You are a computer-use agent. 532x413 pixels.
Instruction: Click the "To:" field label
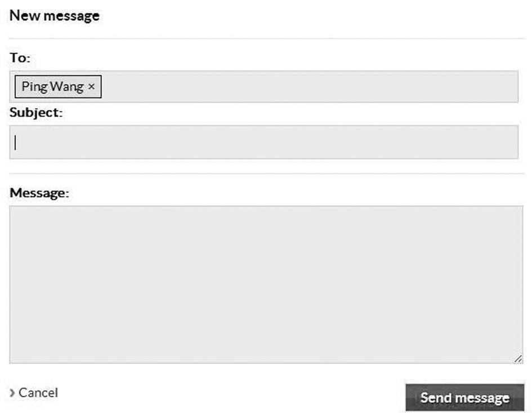click(x=20, y=57)
